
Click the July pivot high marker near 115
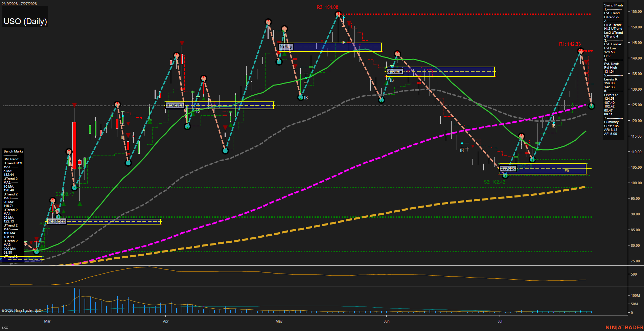[x=522, y=136]
